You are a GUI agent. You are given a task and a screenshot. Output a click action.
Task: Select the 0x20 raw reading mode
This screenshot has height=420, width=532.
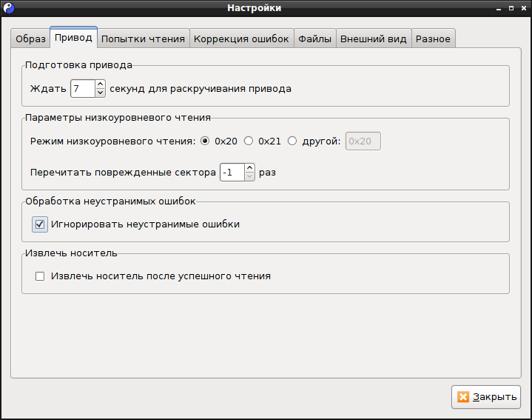[205, 141]
